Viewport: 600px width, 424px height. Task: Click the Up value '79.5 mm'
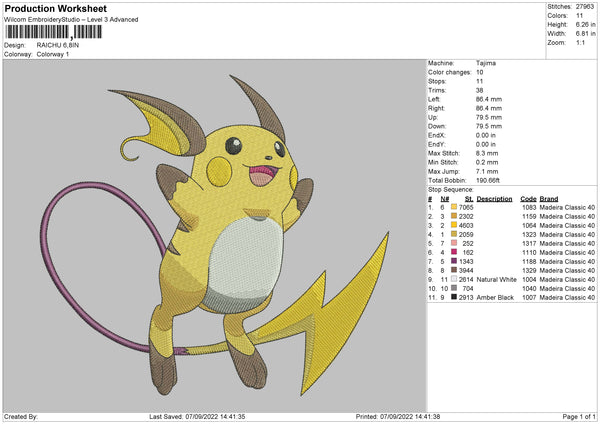point(489,117)
